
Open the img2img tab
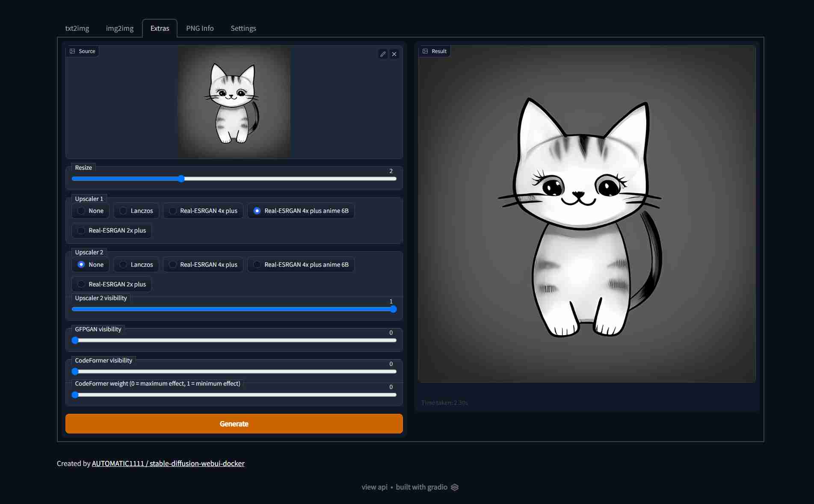tap(120, 28)
